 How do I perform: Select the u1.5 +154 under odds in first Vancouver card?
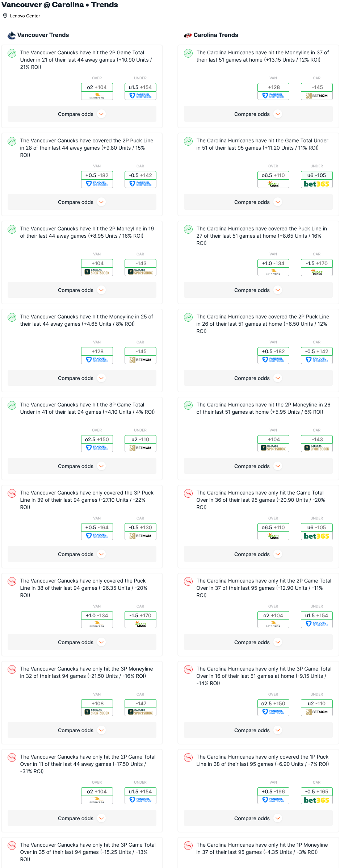[140, 87]
